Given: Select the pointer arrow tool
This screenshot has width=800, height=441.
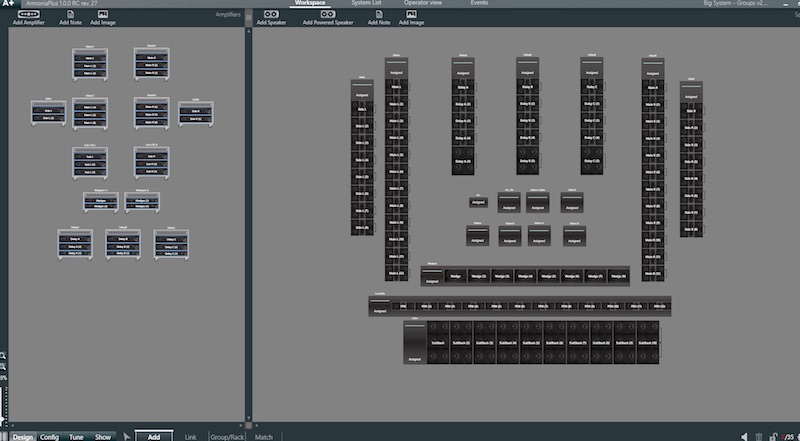Looking at the screenshot, I should [x=127, y=436].
